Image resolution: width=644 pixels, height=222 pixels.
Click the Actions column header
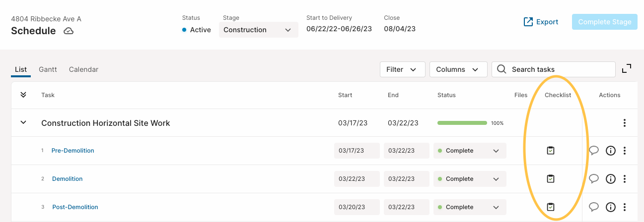[x=610, y=95]
